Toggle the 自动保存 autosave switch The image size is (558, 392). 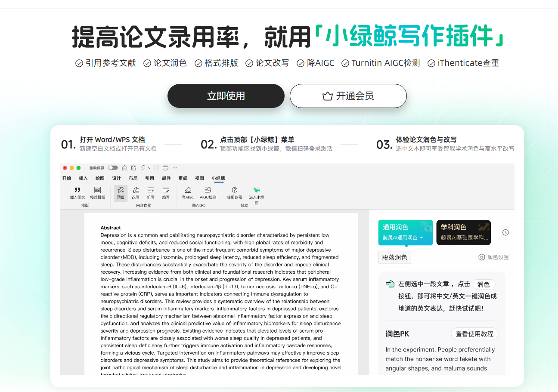pyautogui.click(x=113, y=168)
